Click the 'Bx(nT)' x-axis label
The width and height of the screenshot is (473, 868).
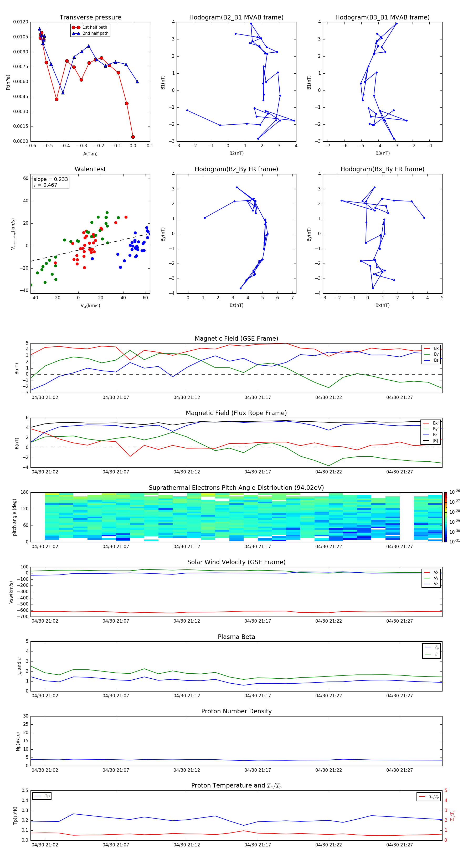click(382, 305)
